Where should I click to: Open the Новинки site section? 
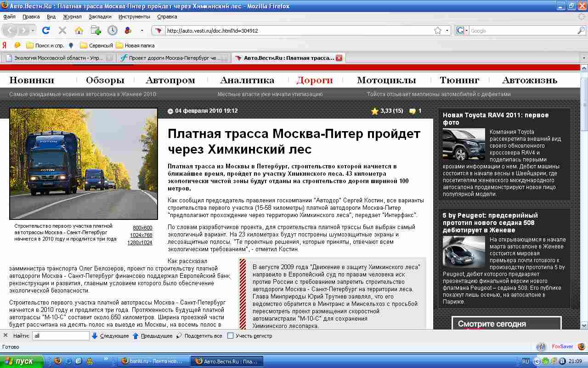(x=32, y=80)
